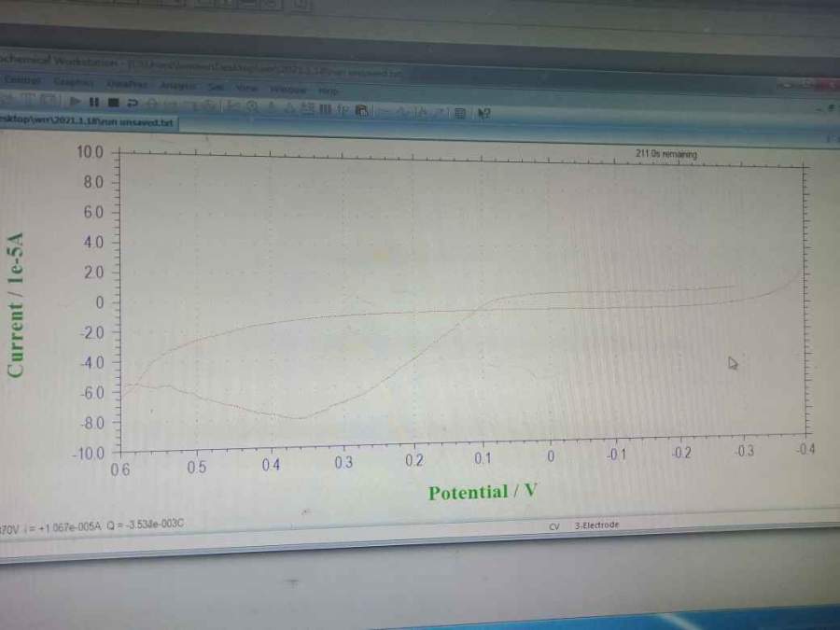Open the Control menu

(x=23, y=80)
